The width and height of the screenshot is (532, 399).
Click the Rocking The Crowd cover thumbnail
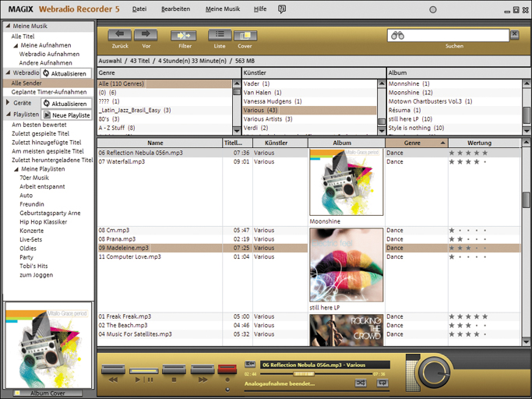point(347,330)
